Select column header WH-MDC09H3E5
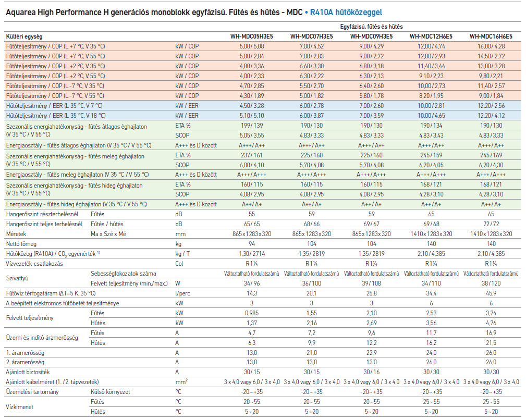The image size is (526, 420). pos(371,36)
